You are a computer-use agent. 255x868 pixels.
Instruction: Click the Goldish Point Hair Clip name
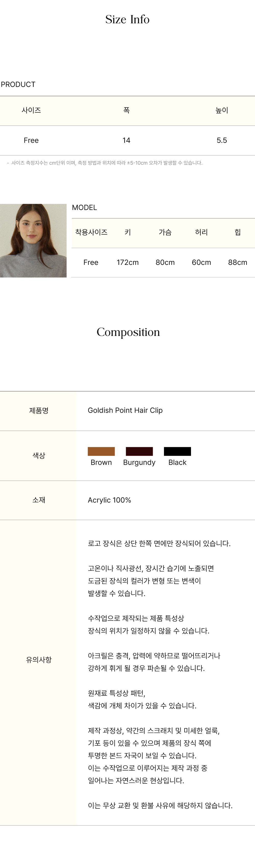pyautogui.click(x=125, y=410)
